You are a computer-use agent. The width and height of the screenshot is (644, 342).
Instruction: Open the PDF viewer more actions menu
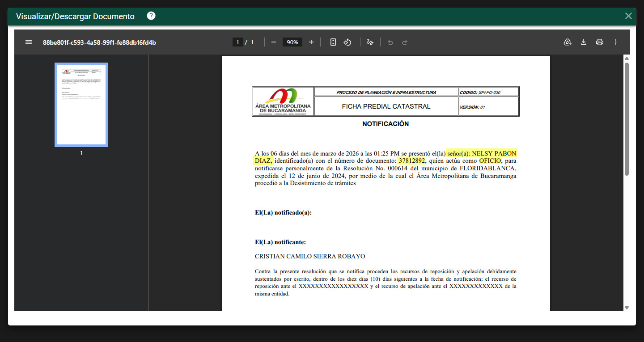click(x=616, y=42)
